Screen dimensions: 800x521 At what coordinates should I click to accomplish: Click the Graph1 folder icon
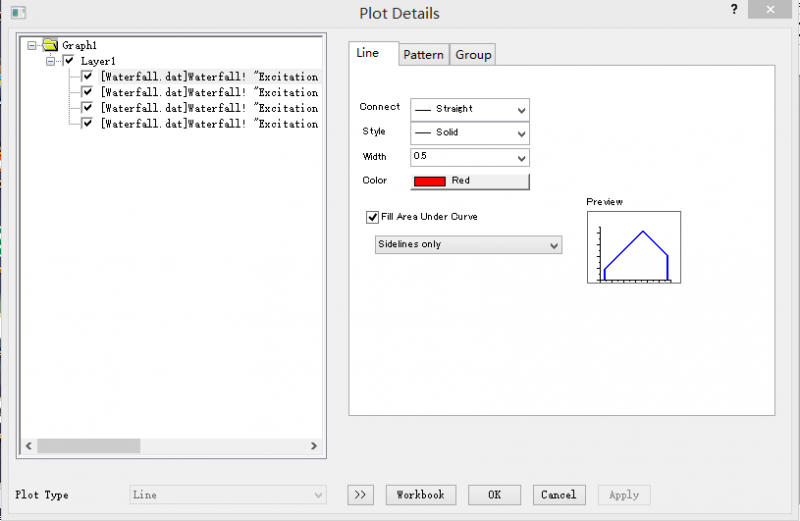point(50,45)
